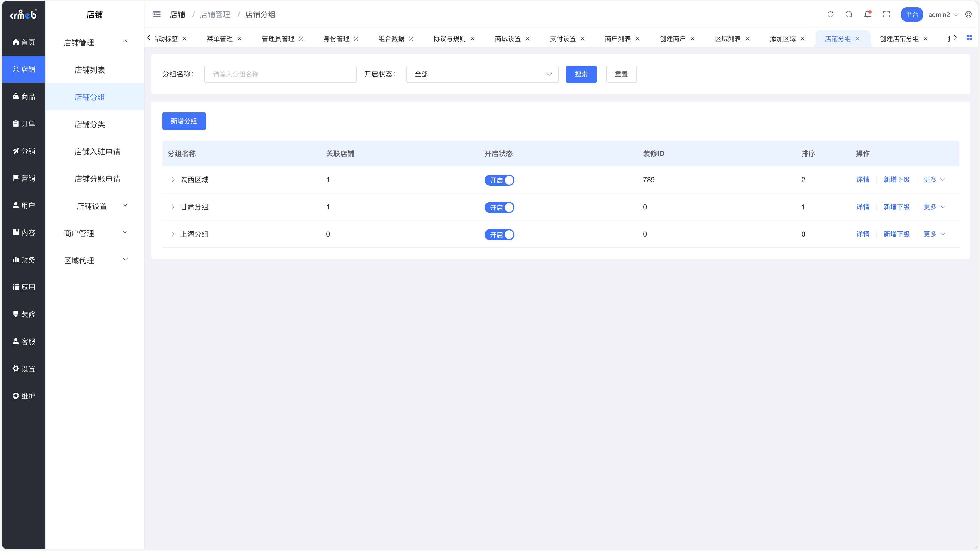Open 店铺分类 in the submenu
This screenshot has width=980, height=551.
tap(89, 124)
